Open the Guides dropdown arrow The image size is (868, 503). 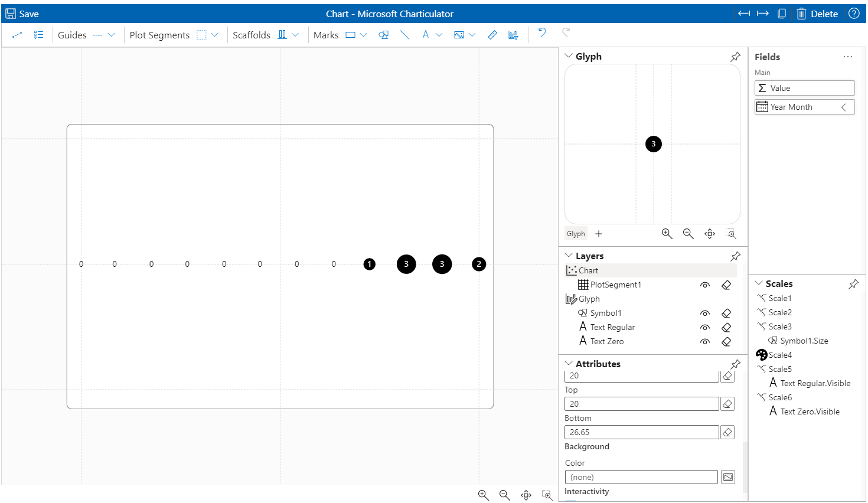111,35
